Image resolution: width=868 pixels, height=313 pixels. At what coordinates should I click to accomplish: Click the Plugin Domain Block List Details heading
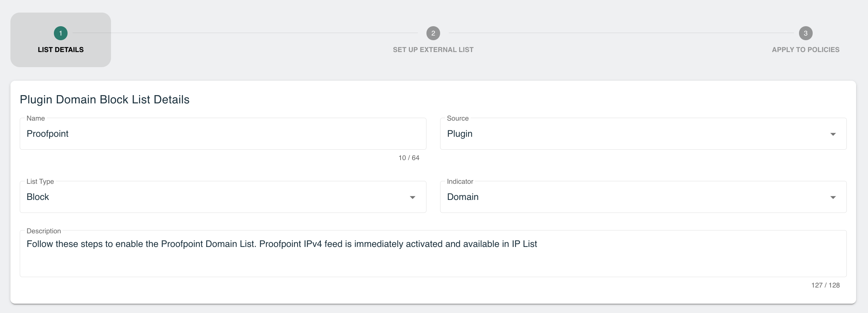105,99
